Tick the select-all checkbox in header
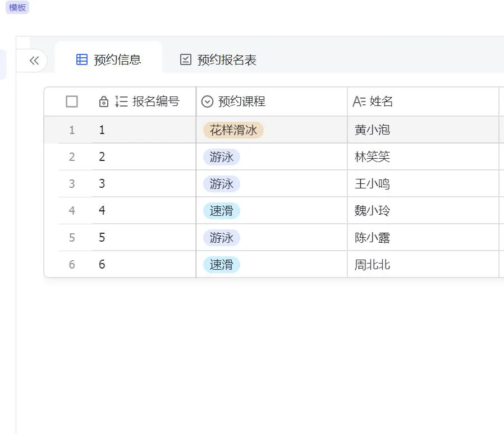 [x=72, y=101]
